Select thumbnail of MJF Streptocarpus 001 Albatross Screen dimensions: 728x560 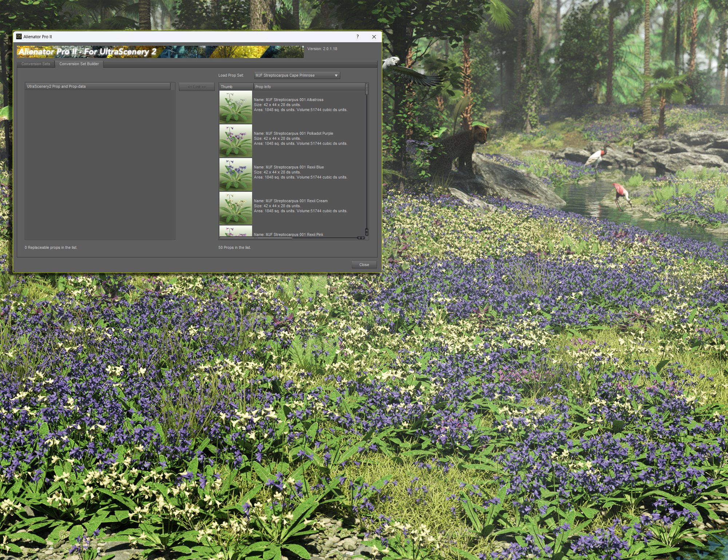(235, 106)
